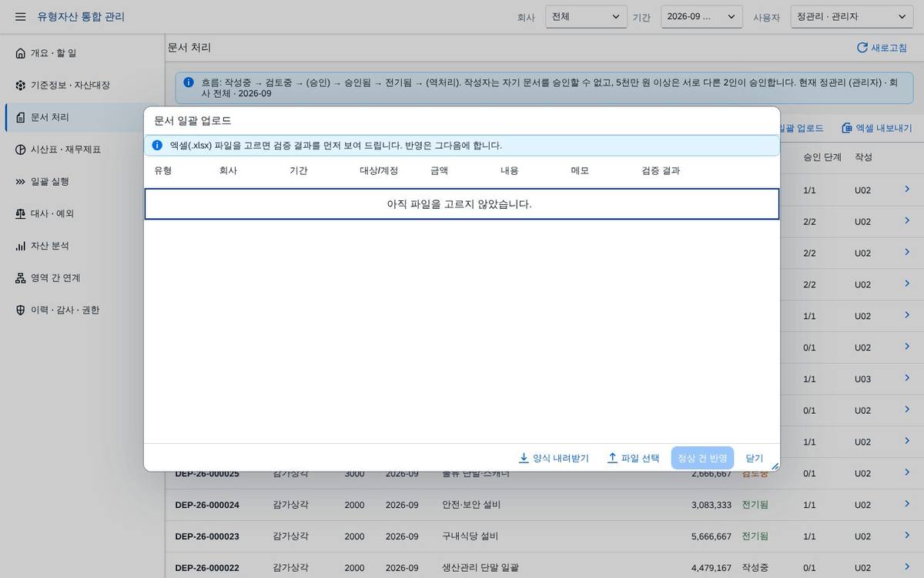Viewport: 924px width, 578px height.
Task: Click the 금액 column header in dialog
Action: click(x=439, y=170)
